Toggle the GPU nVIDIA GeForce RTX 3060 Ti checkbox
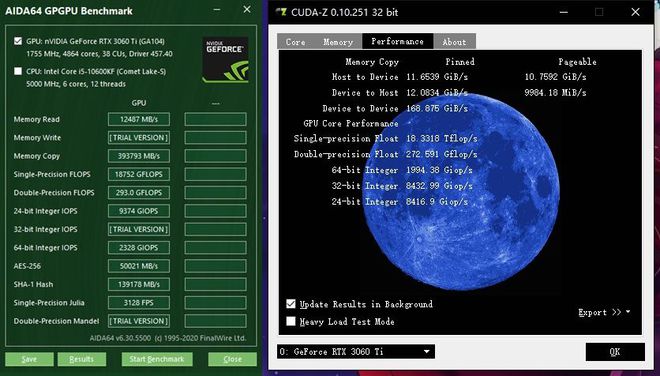The width and height of the screenshot is (660, 376). point(18,41)
